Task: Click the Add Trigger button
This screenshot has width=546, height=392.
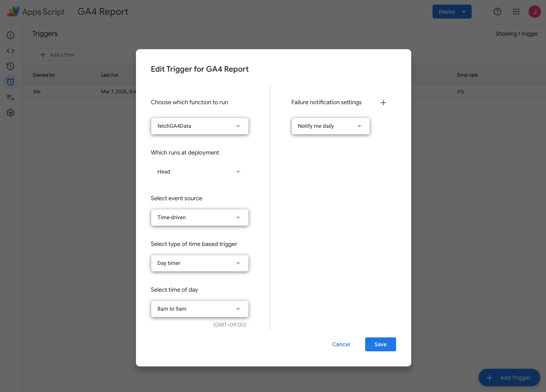Action: [x=509, y=378]
